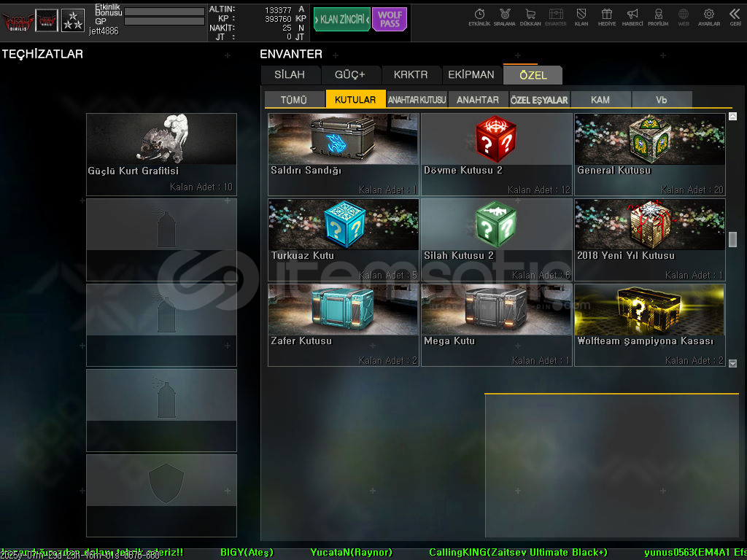The width and height of the screenshot is (747, 560).
Task: Select the ANAHTAR sub-tab
Action: [x=478, y=99]
